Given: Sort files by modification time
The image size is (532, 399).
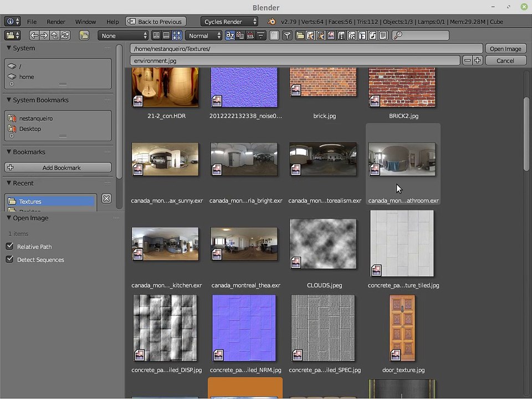Looking at the screenshot, I should (250, 35).
